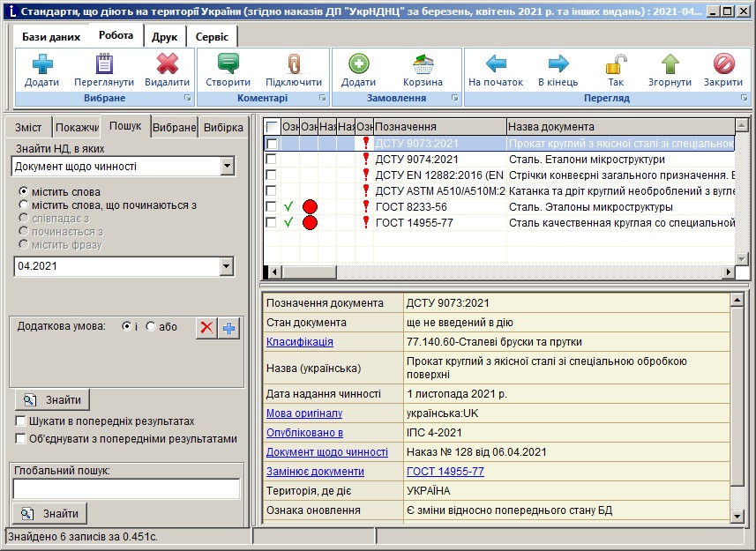The image size is (756, 551).
Task: Click Знайти button under Глобальний пошук
Action: click(x=50, y=513)
